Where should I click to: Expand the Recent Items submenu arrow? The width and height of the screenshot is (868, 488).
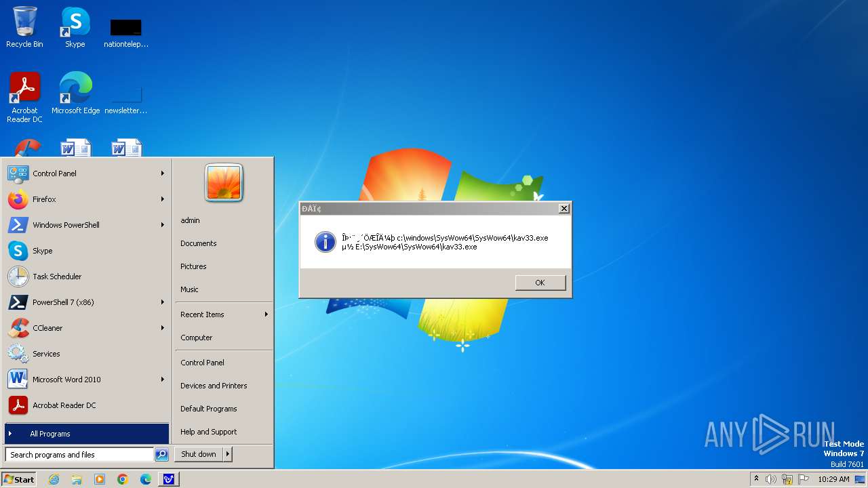(x=267, y=314)
